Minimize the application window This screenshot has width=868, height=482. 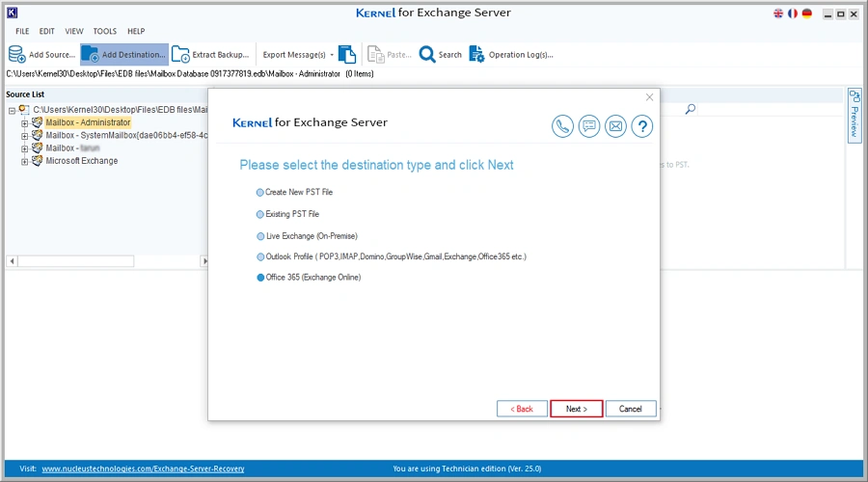tap(827, 14)
